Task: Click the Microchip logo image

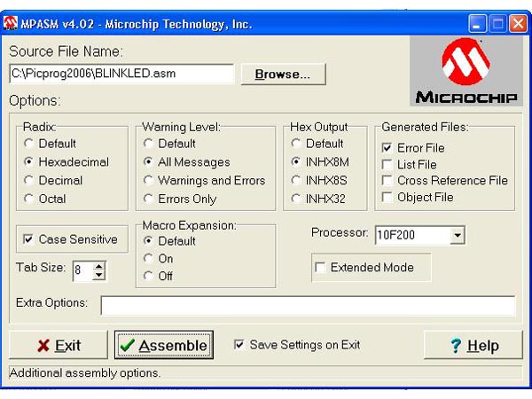Action: click(x=465, y=72)
